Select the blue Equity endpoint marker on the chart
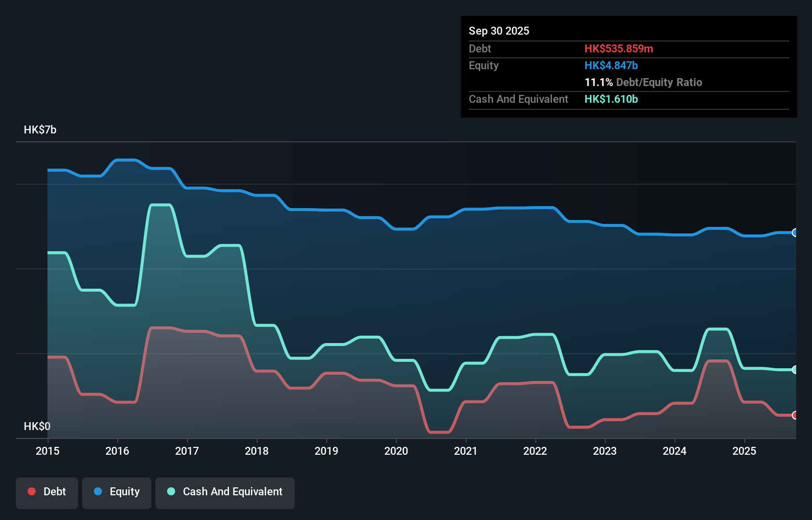The image size is (812, 520). [795, 232]
